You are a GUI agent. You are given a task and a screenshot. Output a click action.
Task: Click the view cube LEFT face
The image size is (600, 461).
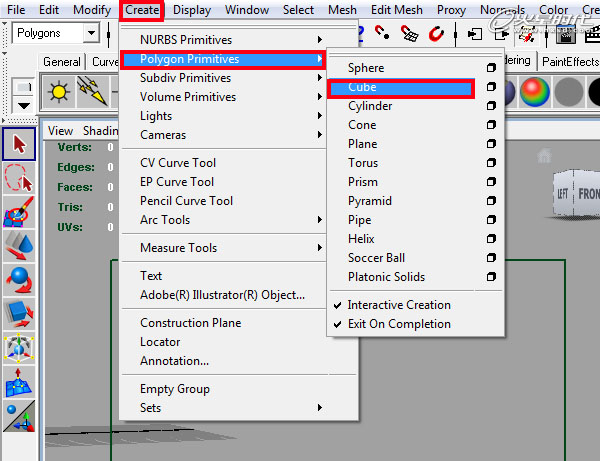(562, 194)
